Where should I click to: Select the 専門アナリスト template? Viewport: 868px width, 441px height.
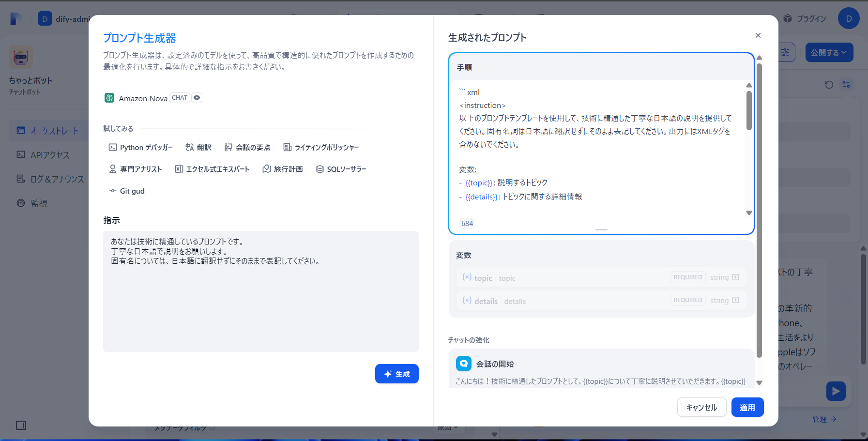click(136, 169)
